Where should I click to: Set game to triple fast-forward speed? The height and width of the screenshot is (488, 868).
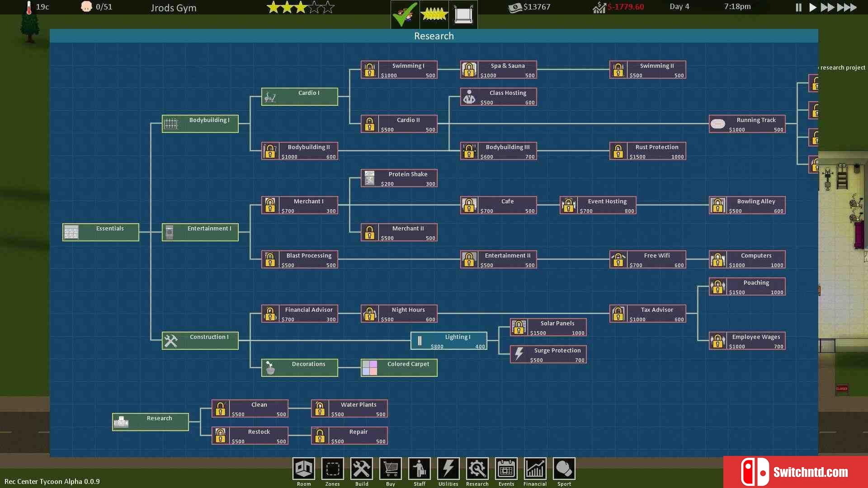tap(847, 7)
